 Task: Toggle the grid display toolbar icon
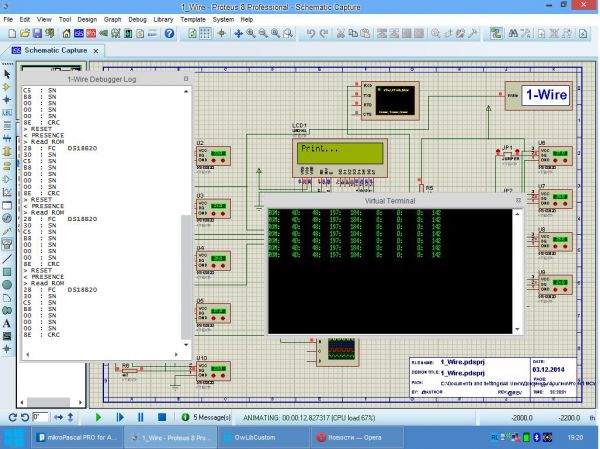pos(205,34)
